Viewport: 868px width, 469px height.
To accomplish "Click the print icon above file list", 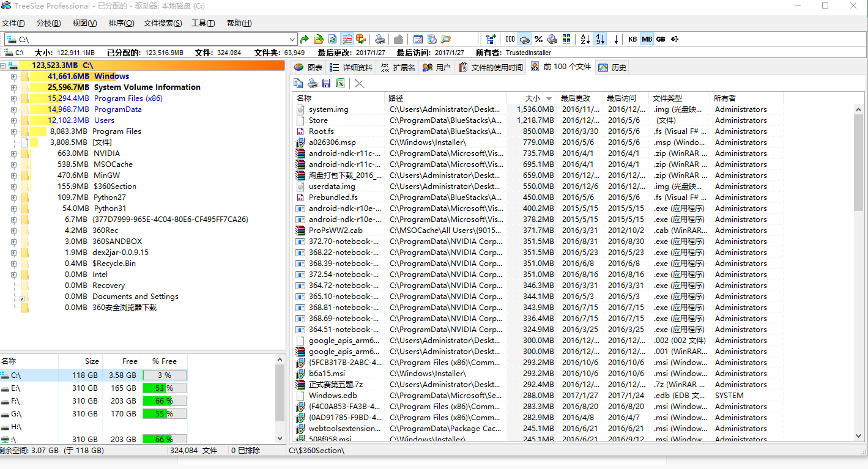I will [x=312, y=83].
